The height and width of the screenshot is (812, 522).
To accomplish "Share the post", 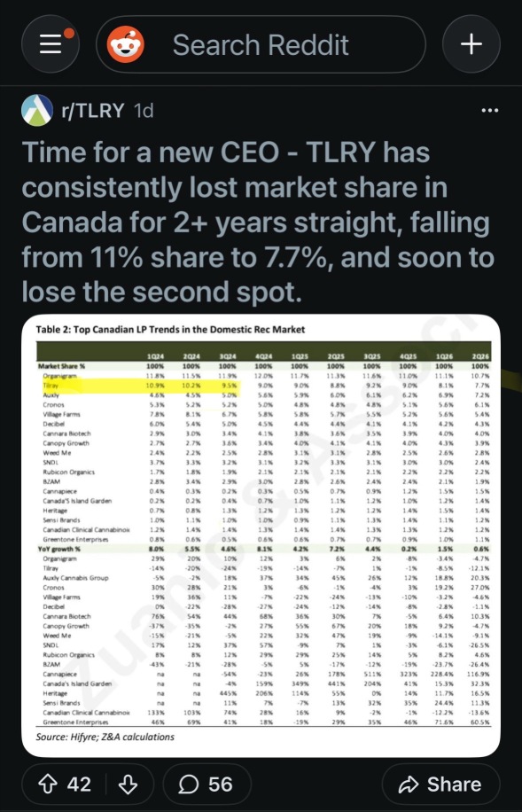I will [x=440, y=784].
